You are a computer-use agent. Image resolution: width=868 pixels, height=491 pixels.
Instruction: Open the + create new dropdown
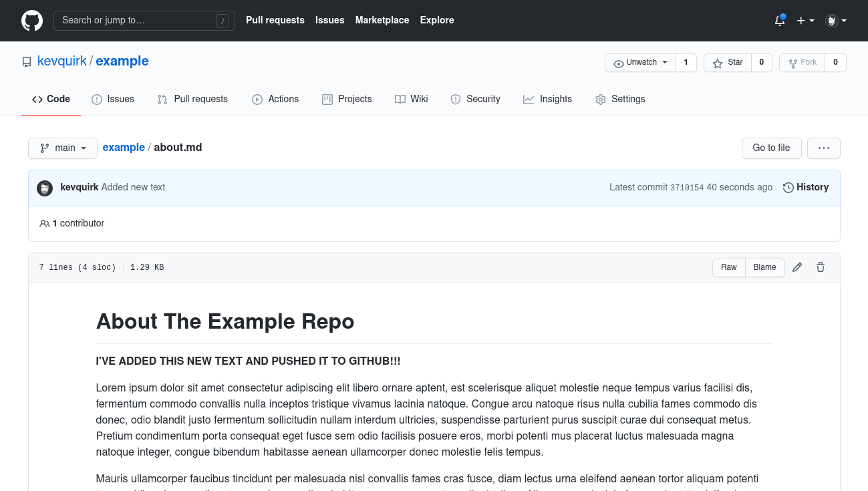tap(805, 21)
